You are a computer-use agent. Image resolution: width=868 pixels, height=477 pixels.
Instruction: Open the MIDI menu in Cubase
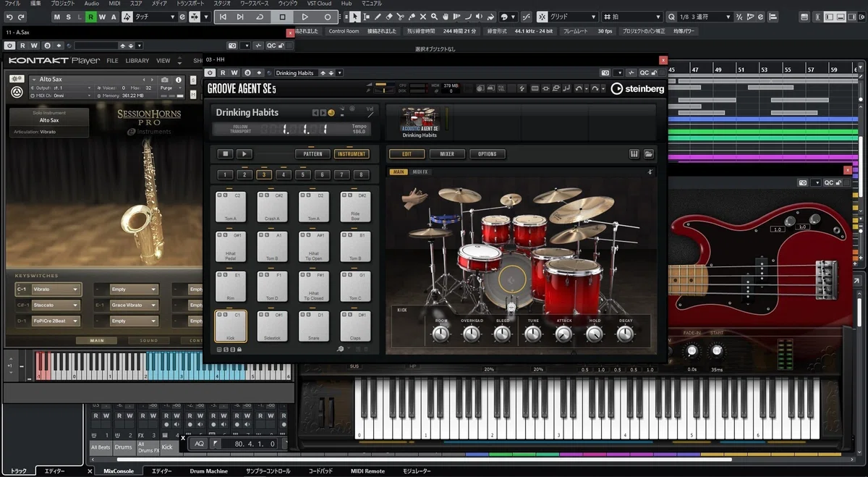click(114, 4)
